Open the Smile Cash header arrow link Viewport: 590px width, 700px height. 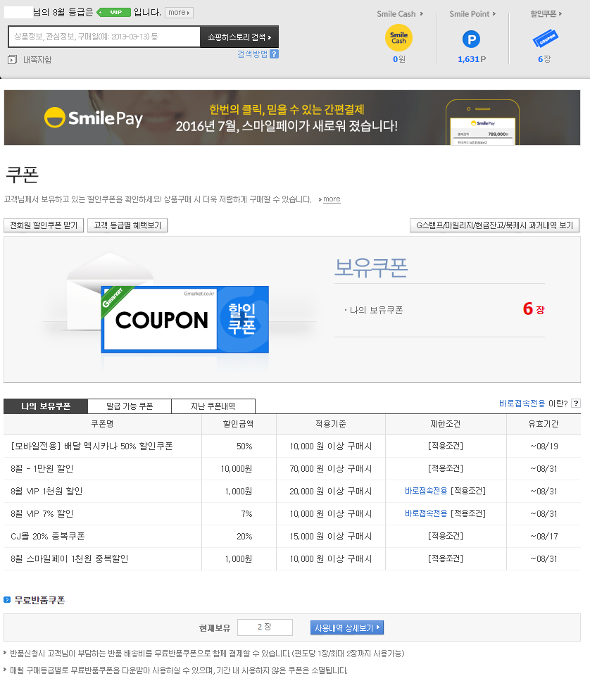tap(400, 14)
